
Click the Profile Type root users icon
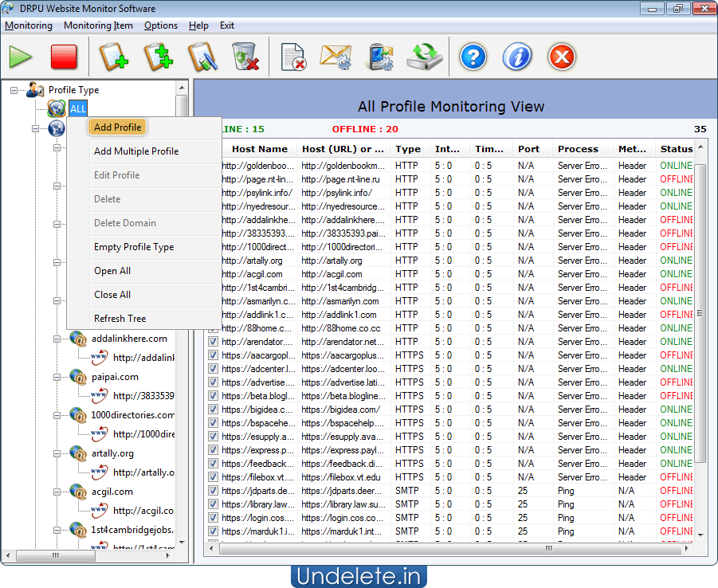point(35,90)
